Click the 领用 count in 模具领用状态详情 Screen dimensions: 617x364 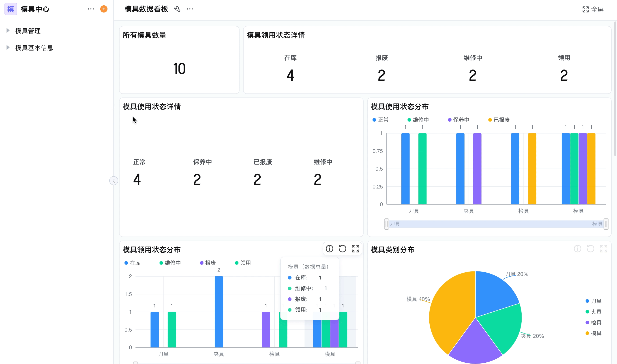564,75
